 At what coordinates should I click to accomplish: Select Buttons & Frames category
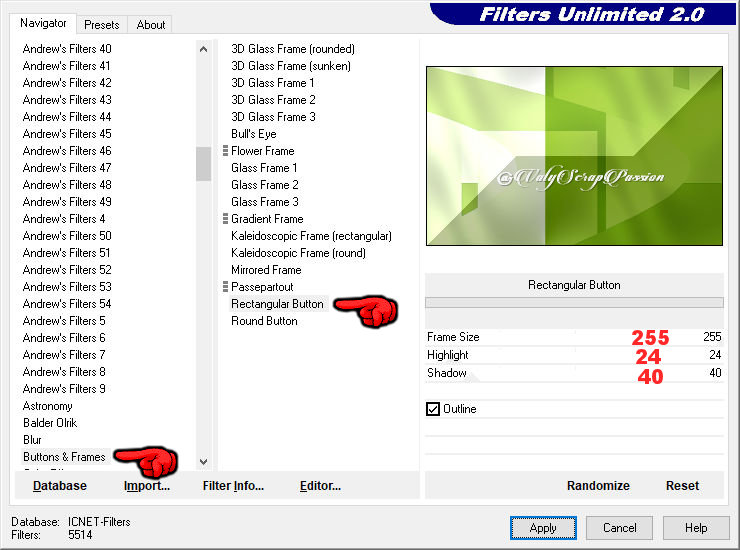[64, 457]
